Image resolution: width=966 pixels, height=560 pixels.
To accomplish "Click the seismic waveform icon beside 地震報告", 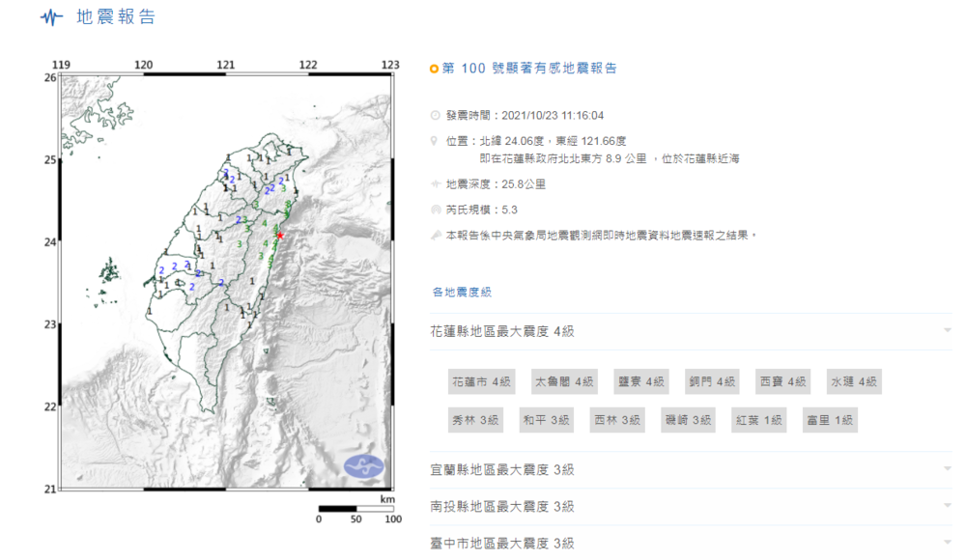I will point(51,17).
